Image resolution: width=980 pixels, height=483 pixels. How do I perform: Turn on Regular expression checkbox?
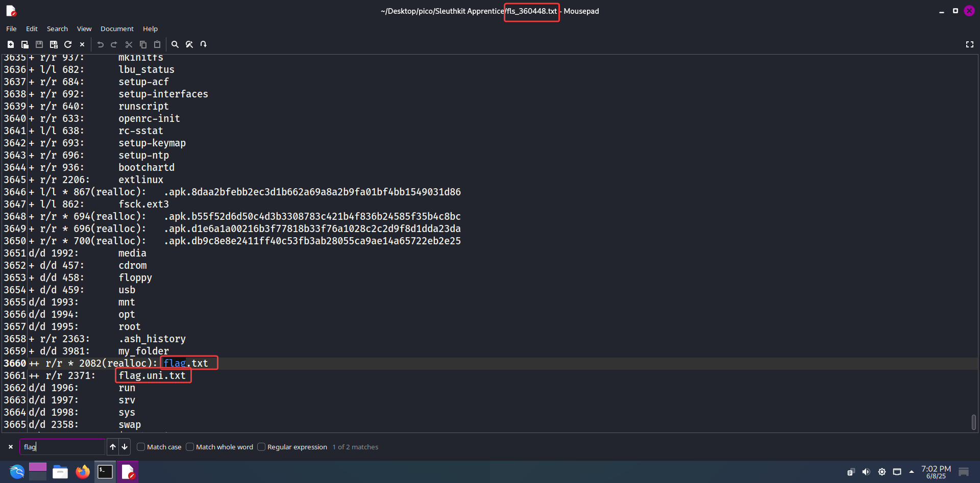click(x=261, y=447)
